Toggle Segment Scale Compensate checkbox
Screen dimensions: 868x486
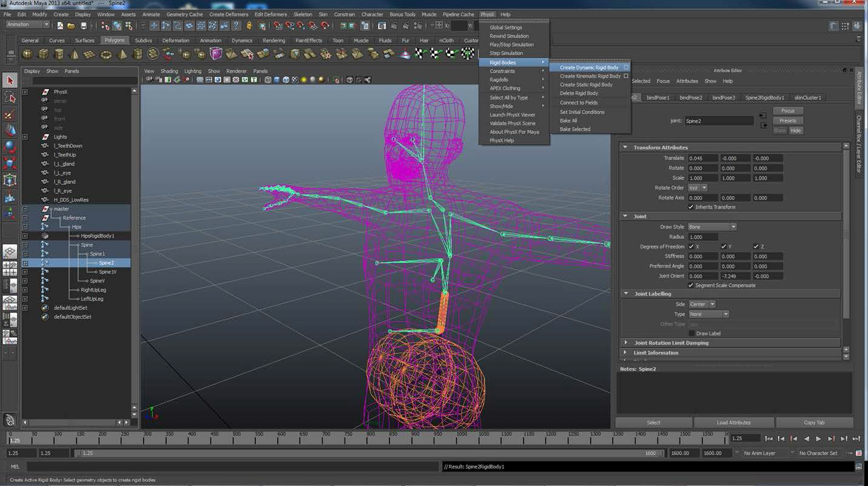(x=691, y=285)
